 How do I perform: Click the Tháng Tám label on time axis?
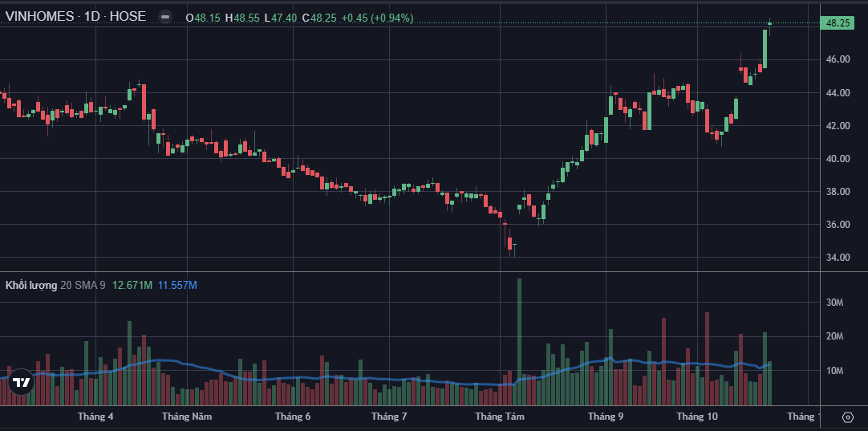(500, 417)
